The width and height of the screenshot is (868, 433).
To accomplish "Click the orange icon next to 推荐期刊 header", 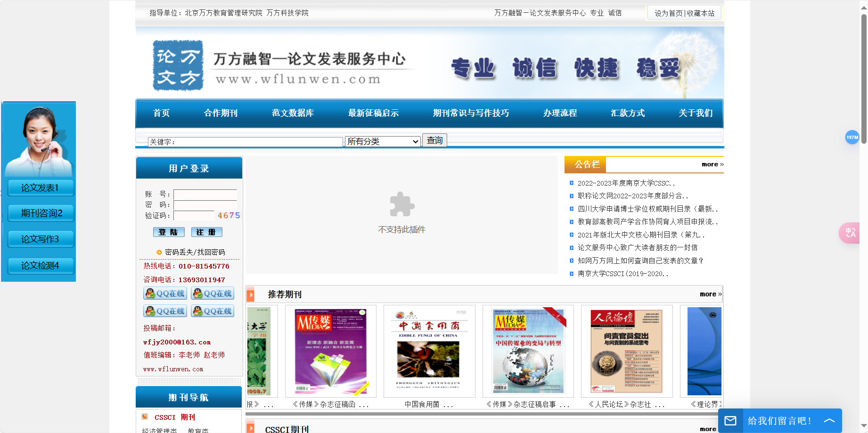I will (251, 294).
